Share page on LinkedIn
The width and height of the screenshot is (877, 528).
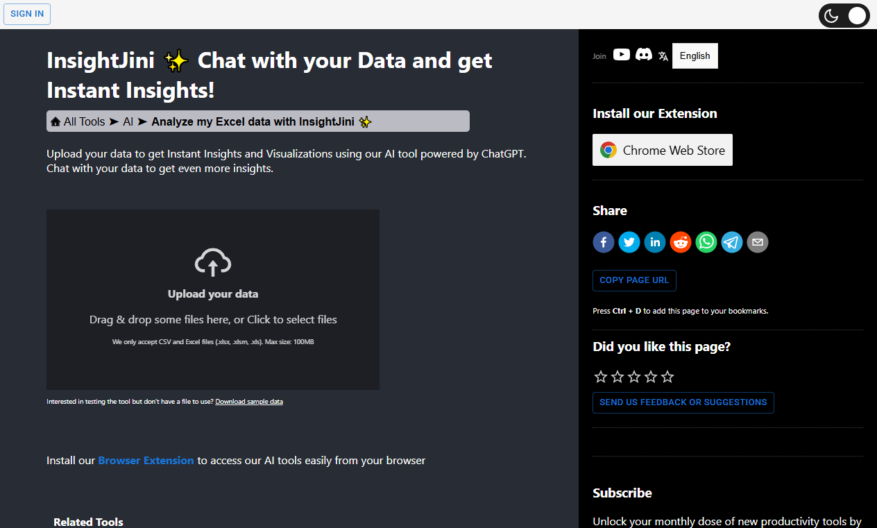[655, 242]
